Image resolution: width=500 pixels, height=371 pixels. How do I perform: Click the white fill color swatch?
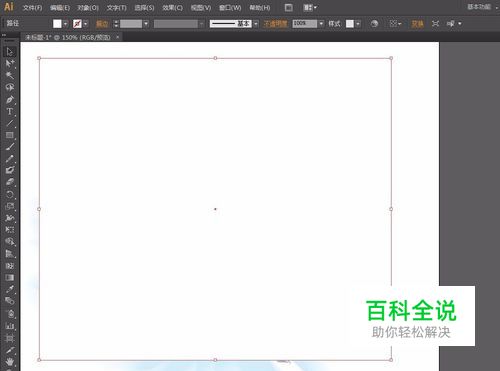tap(57, 24)
